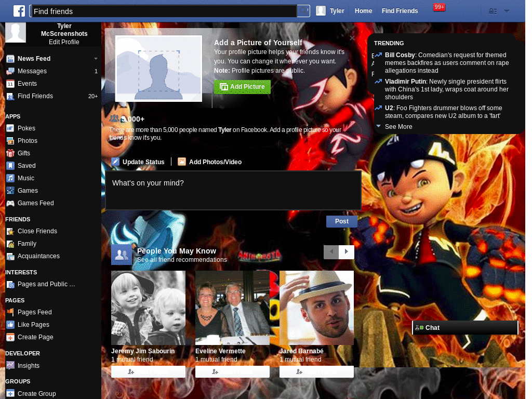Screen dimensions: 532x399
Task: Focus the Find friends search box
Action: pos(164,11)
